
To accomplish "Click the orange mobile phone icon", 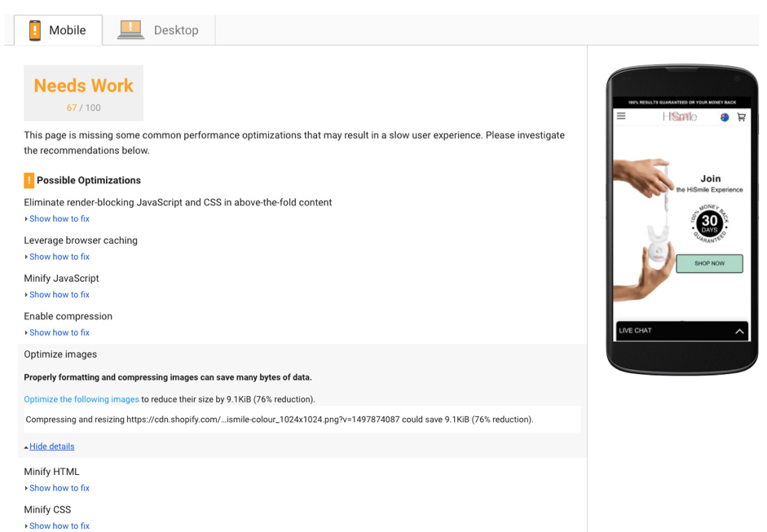I will (35, 30).
